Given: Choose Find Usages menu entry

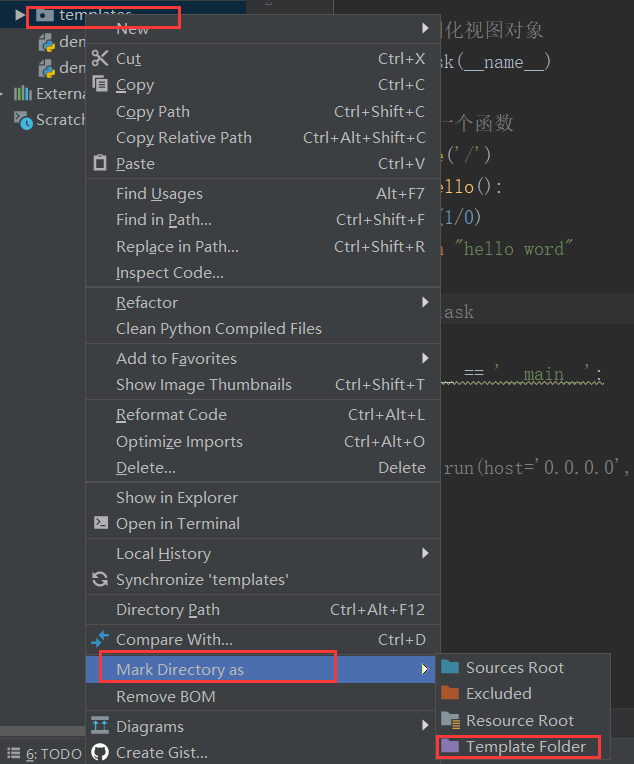Looking at the screenshot, I should (x=263, y=193).
